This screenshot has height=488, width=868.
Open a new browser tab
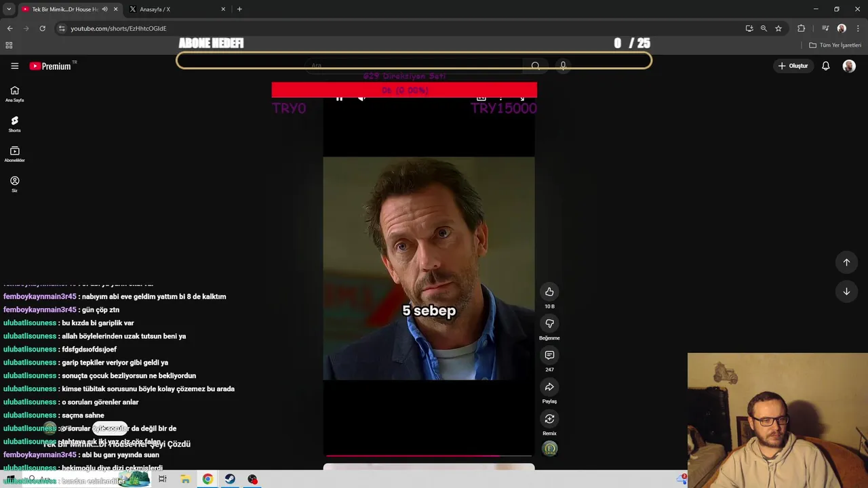[239, 9]
